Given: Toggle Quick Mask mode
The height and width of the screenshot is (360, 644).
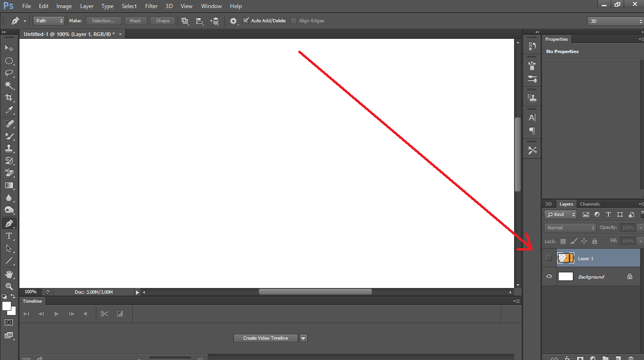Looking at the screenshot, I should click(9, 322).
